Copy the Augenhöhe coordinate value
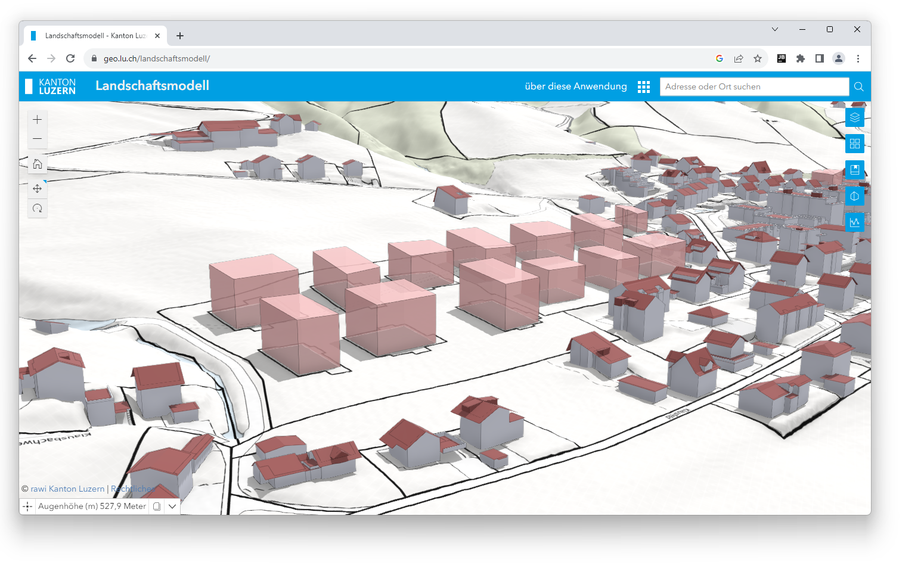This screenshot has width=924, height=584. pyautogui.click(x=157, y=507)
